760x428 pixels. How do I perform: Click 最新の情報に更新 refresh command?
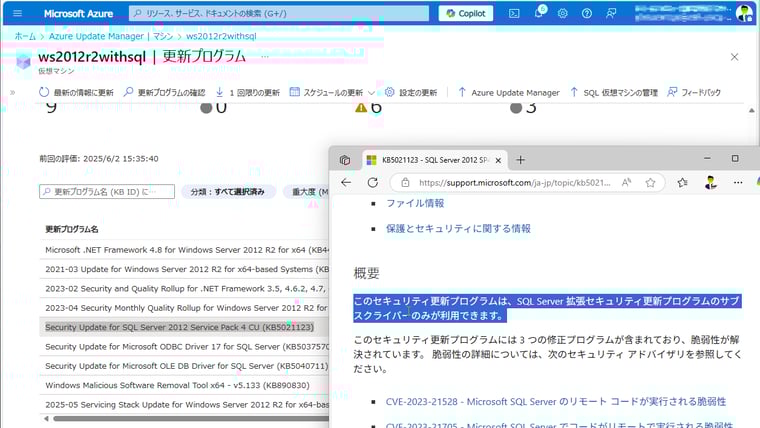(x=76, y=92)
